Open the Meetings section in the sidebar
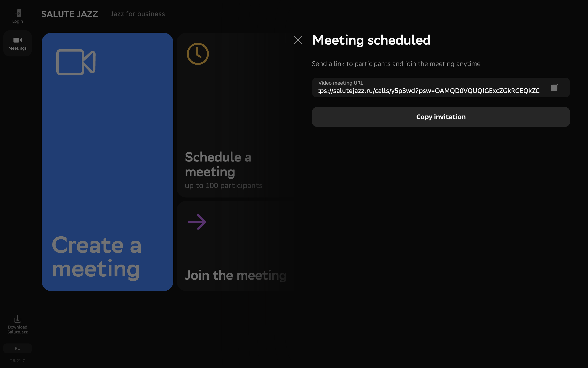The image size is (588, 368). 18,43
